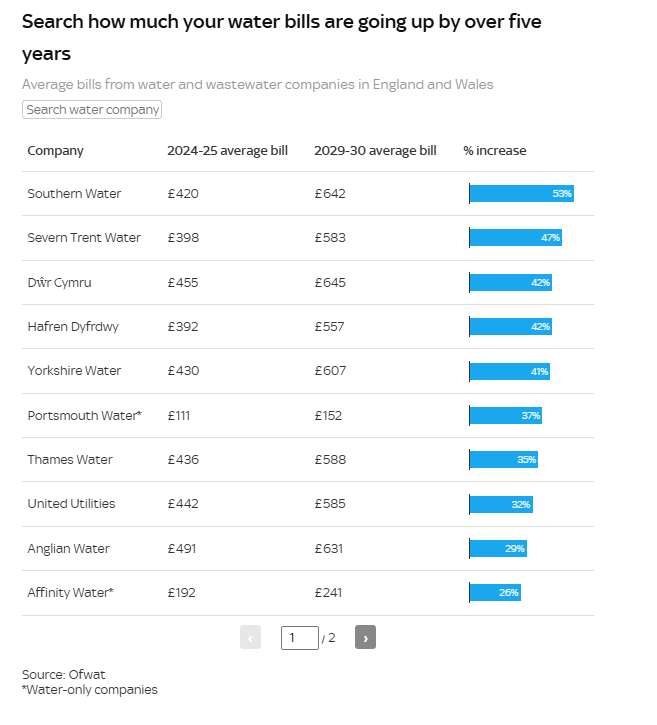The height and width of the screenshot is (725, 657).
Task: Select the Southern Water row name
Action: point(74,193)
